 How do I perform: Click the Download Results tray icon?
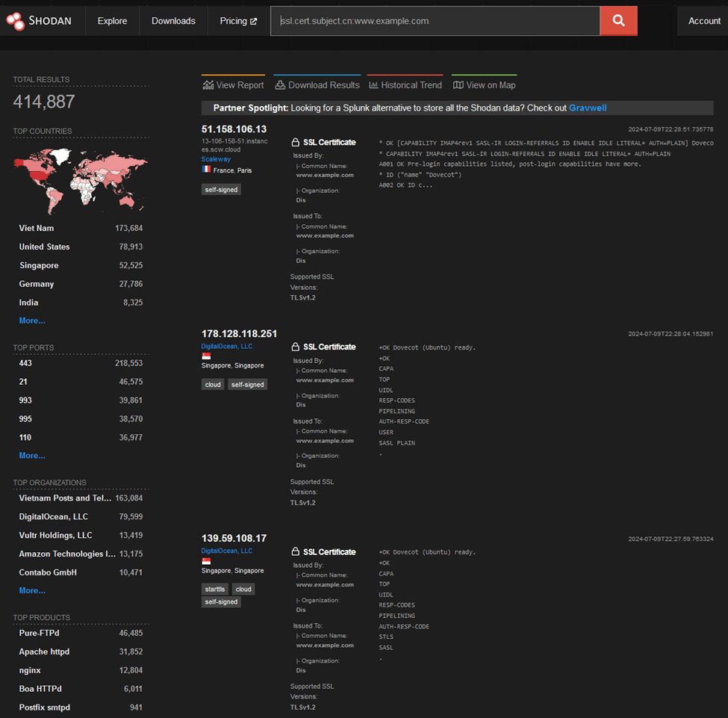pos(280,85)
